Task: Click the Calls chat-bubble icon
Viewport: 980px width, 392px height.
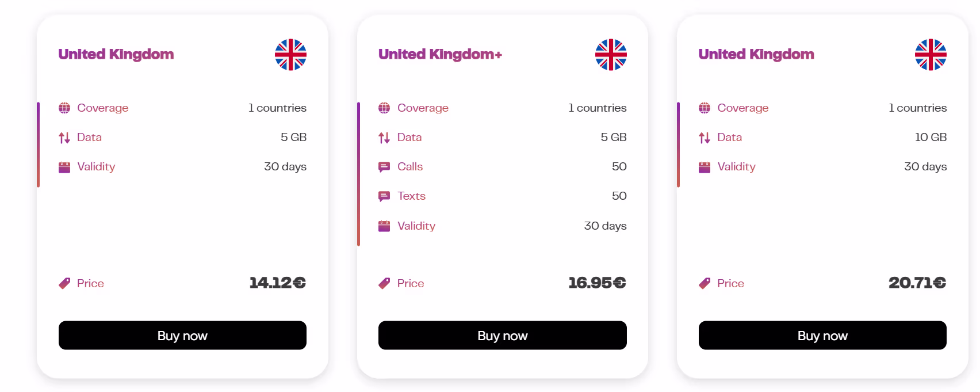Action: click(384, 167)
